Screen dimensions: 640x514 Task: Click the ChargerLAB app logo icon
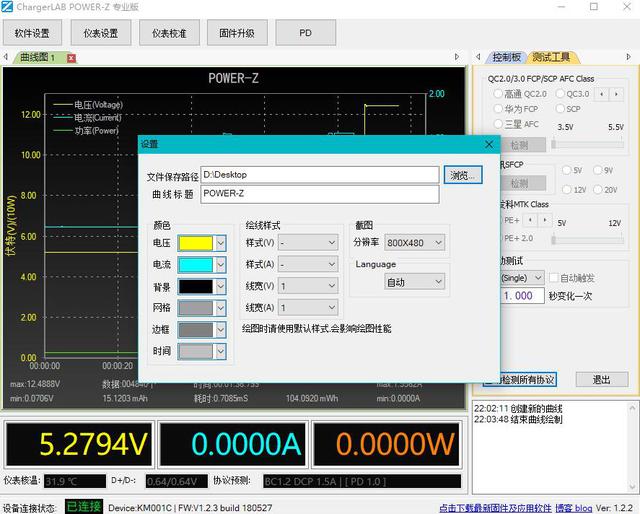7,7
